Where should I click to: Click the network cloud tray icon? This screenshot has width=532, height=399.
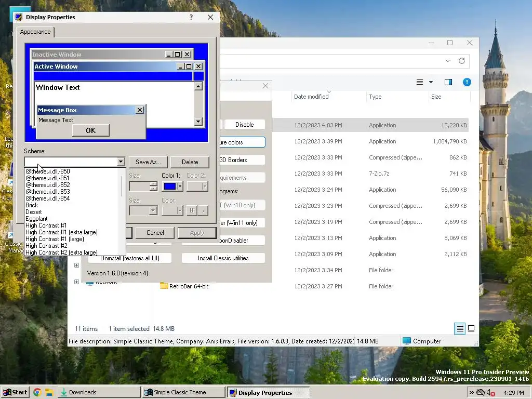[x=481, y=393]
